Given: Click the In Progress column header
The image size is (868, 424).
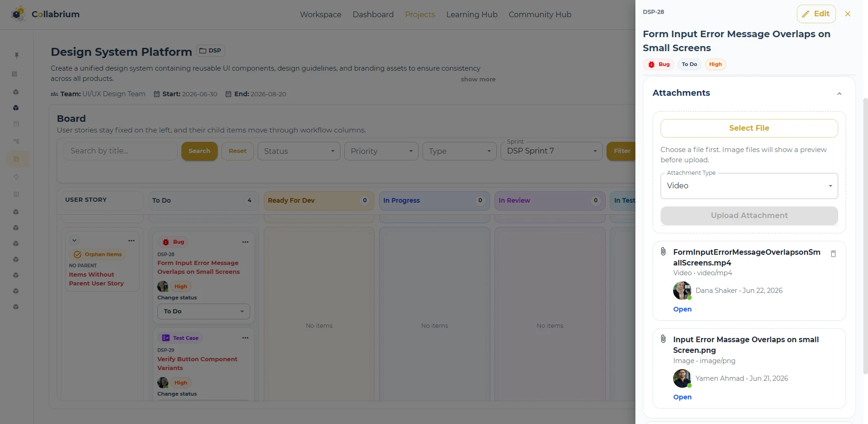Looking at the screenshot, I should click(x=434, y=200).
